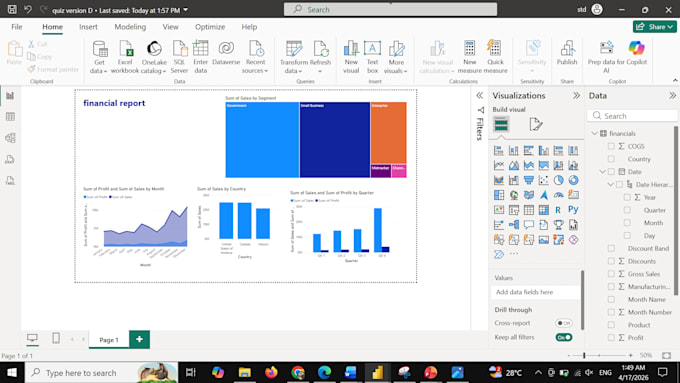680x383 pixels.
Task: Turn on Cross-report drill through
Action: pos(564,323)
